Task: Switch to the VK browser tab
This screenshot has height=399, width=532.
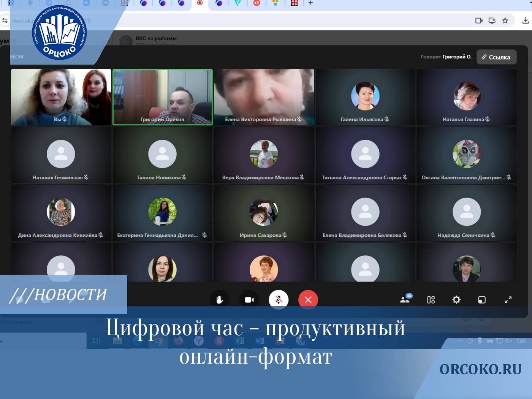Action: pyautogui.click(x=87, y=3)
